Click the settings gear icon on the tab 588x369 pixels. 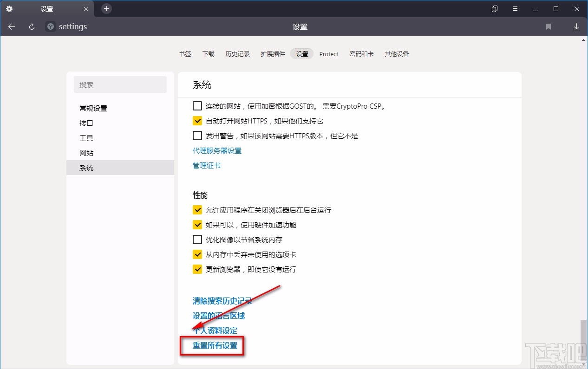point(9,8)
